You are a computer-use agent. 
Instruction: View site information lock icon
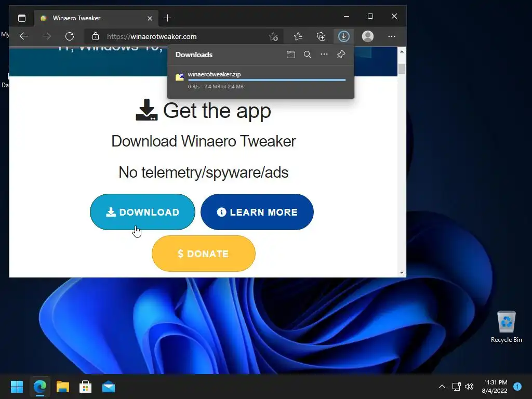coord(96,36)
